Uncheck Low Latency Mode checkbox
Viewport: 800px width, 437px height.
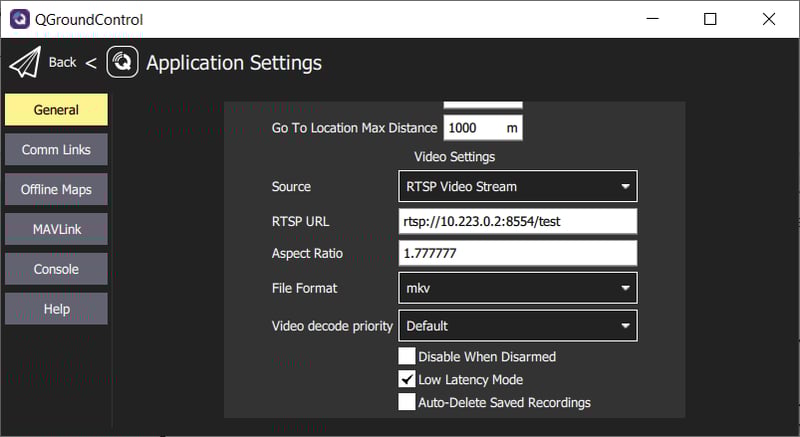click(407, 379)
